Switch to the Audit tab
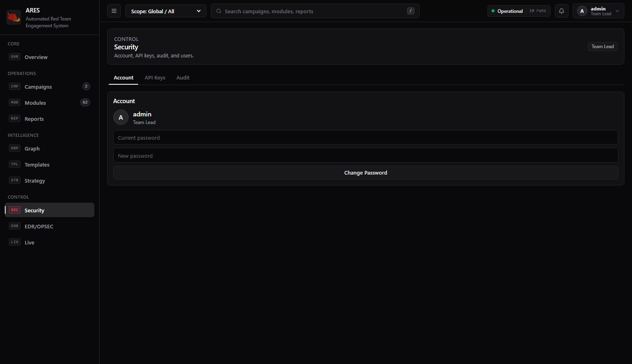The image size is (632, 364). click(183, 78)
